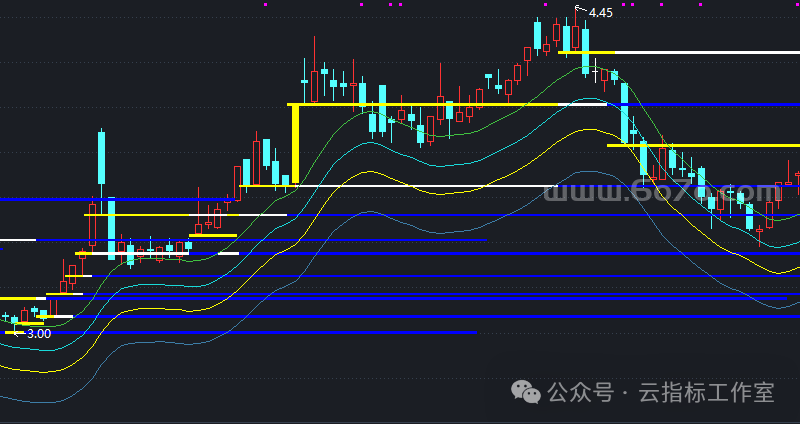This screenshot has height=424, width=800.
Task: Select the thick vertical yellow bar
Action: (295, 144)
